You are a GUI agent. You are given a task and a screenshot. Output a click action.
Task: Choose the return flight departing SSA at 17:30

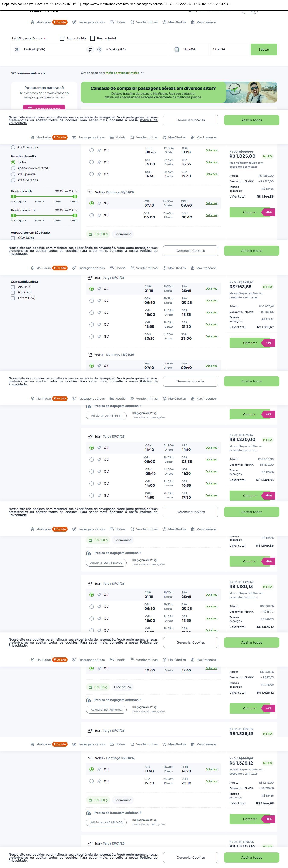91,781
